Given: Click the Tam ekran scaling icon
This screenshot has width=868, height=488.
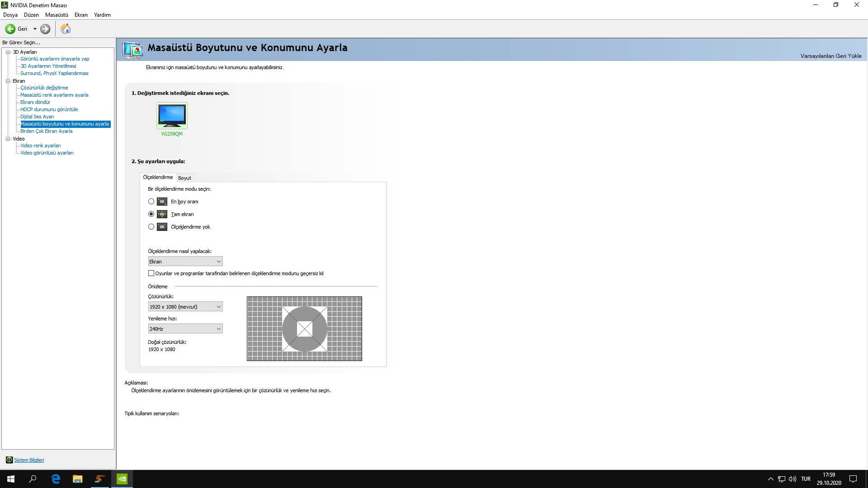Looking at the screenshot, I should click(162, 214).
